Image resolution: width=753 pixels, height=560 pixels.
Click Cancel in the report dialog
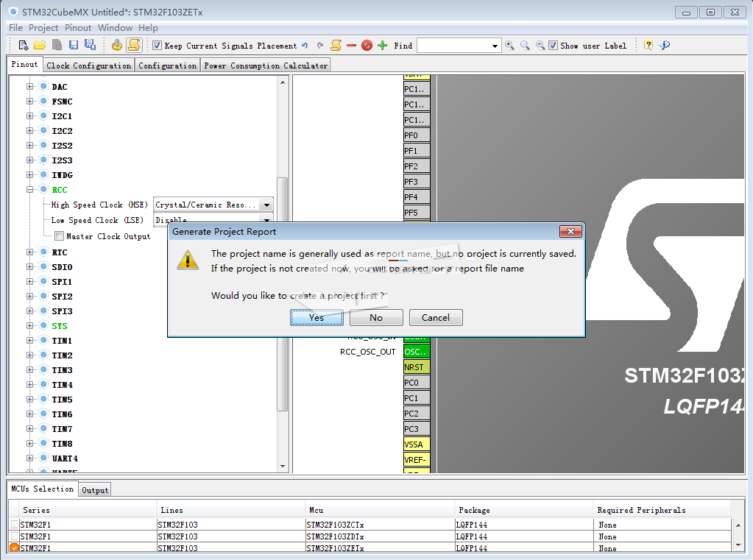pyautogui.click(x=436, y=317)
